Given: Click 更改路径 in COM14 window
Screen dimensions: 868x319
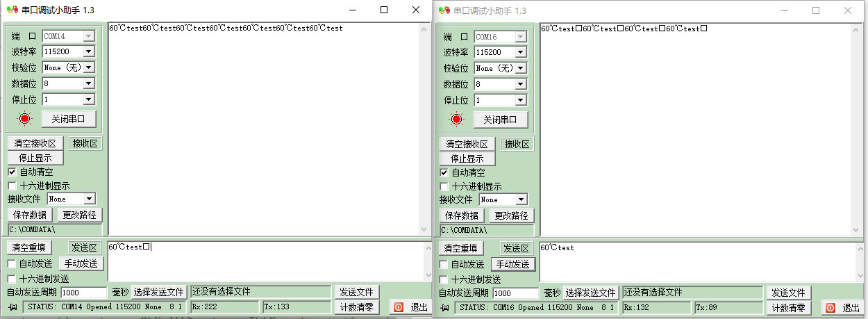Looking at the screenshot, I should 80,215.
